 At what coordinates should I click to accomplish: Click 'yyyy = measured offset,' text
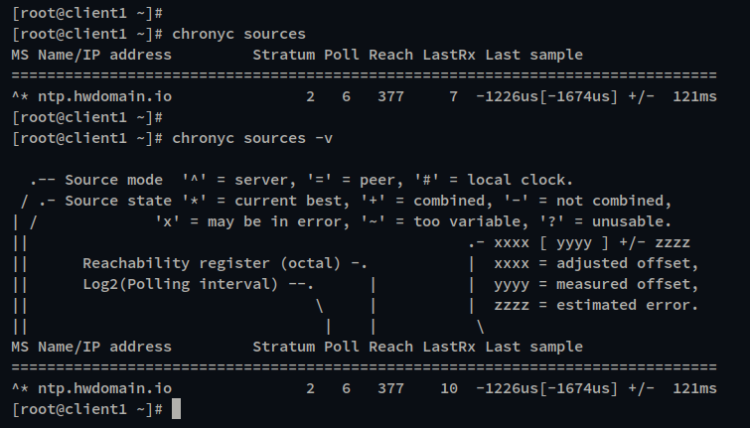596,284
